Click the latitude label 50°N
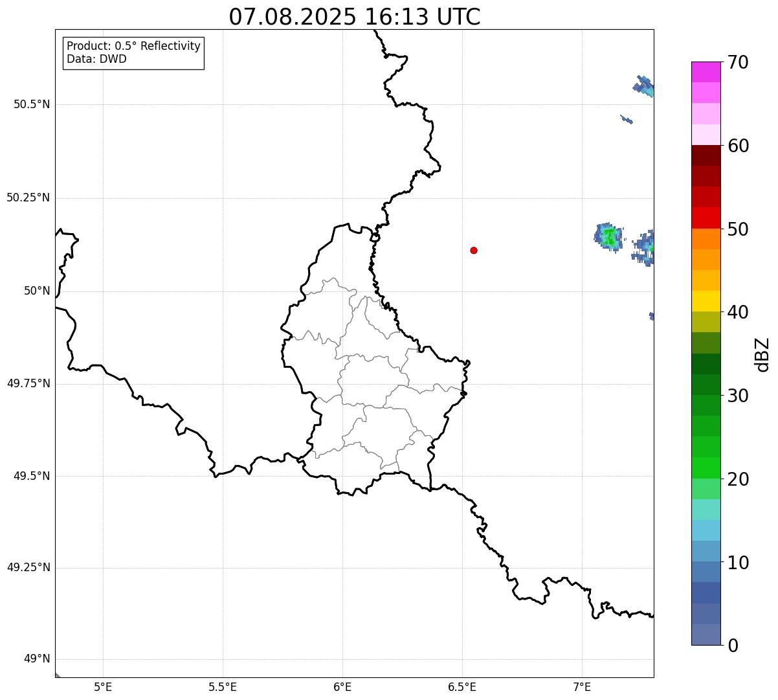This screenshot has height=700, width=778. 37,291
